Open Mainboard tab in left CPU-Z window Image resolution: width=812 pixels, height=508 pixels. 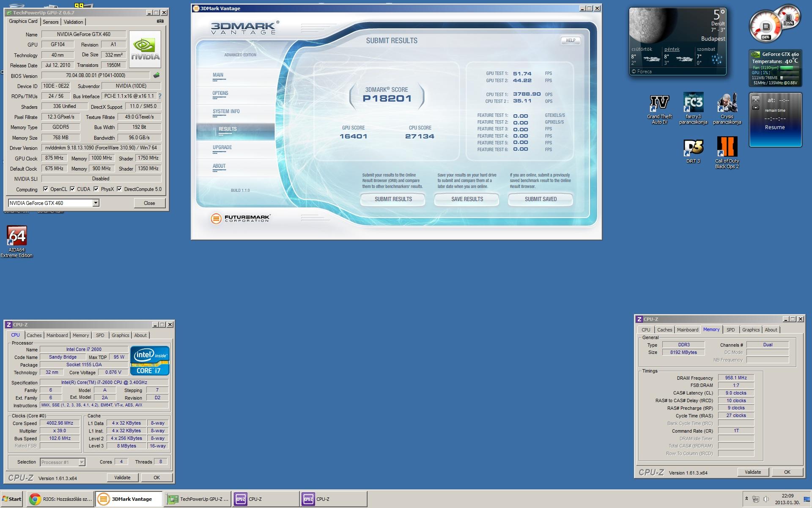point(57,335)
